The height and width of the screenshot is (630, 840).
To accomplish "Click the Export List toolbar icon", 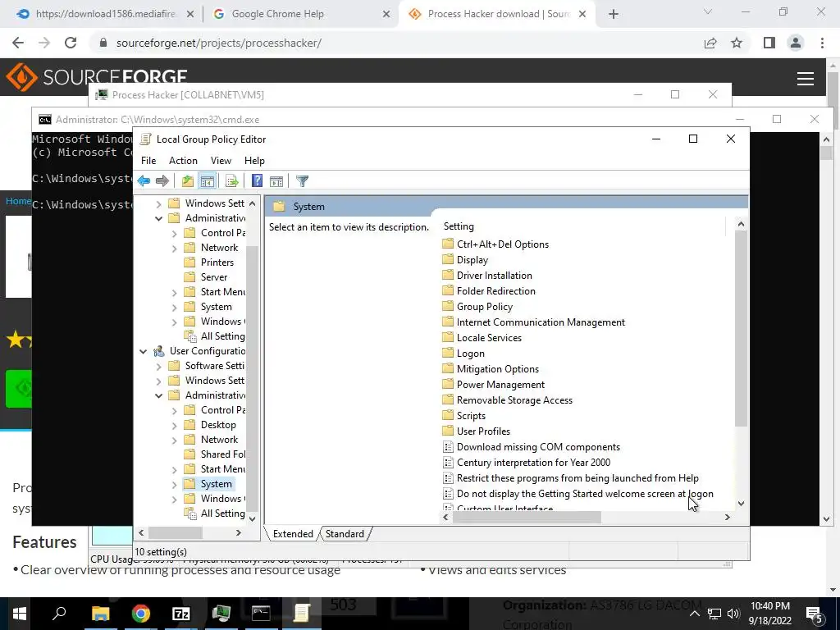I will coord(232,181).
